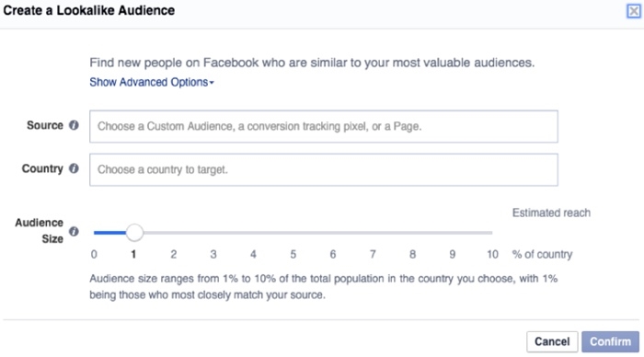
Task: Click slider label 5
Action: (x=293, y=254)
